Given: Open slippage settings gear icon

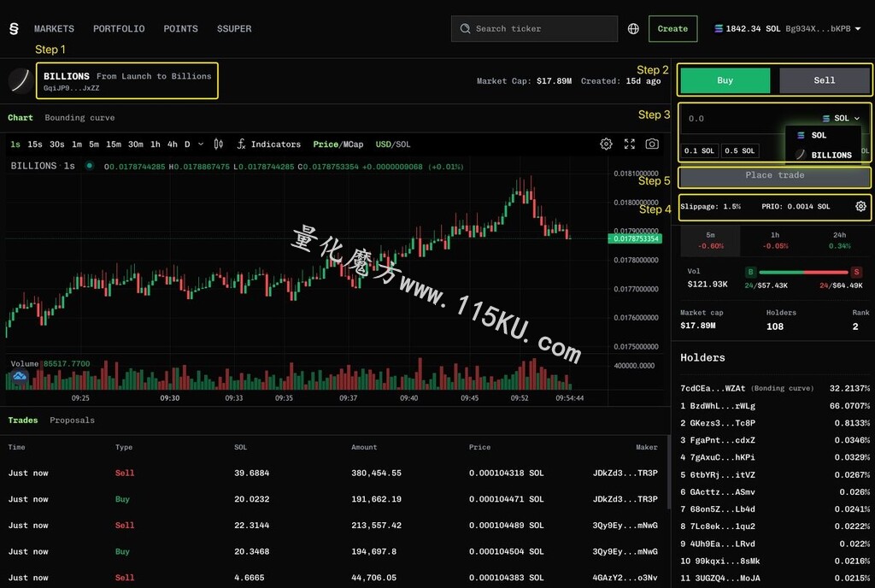Looking at the screenshot, I should pos(860,207).
